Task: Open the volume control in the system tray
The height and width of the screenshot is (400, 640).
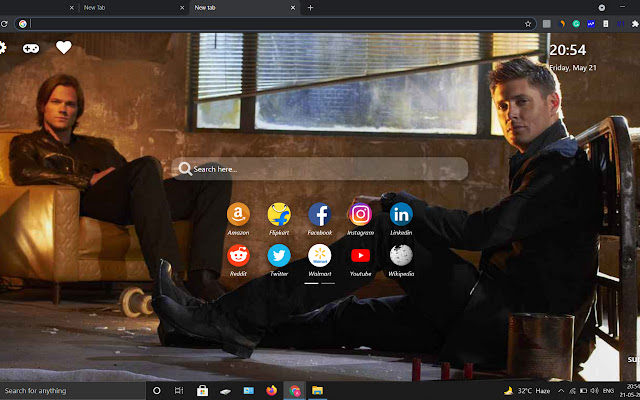Action: coord(594,391)
